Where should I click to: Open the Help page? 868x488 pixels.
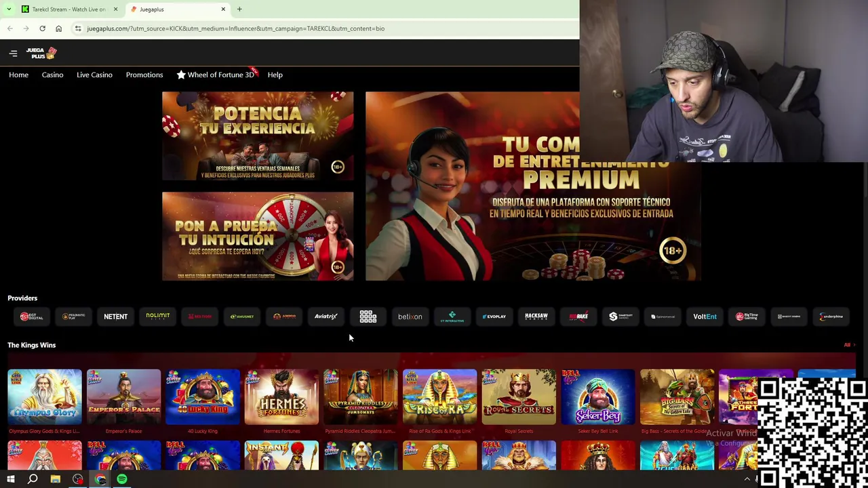coord(275,75)
